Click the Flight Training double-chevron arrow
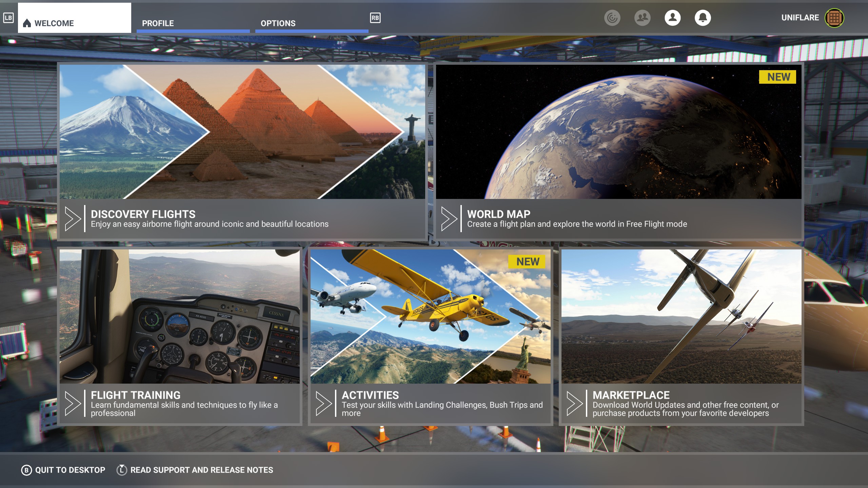 point(73,403)
